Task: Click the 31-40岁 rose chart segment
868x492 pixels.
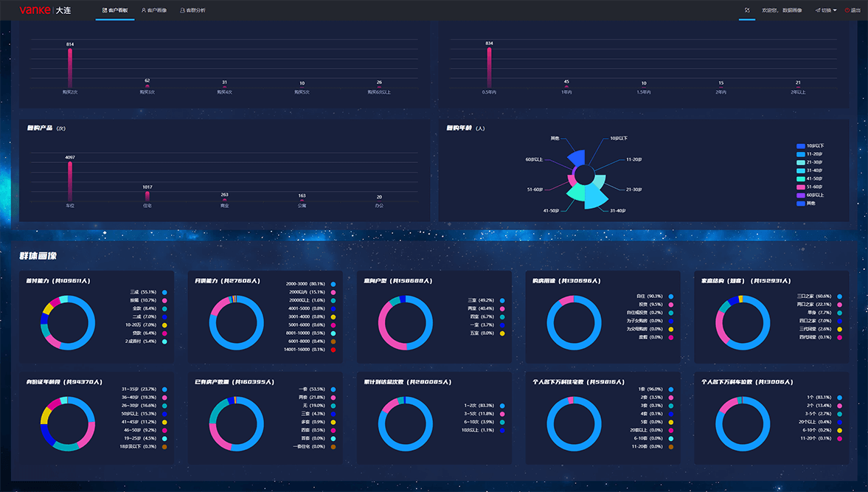Action: (x=596, y=198)
